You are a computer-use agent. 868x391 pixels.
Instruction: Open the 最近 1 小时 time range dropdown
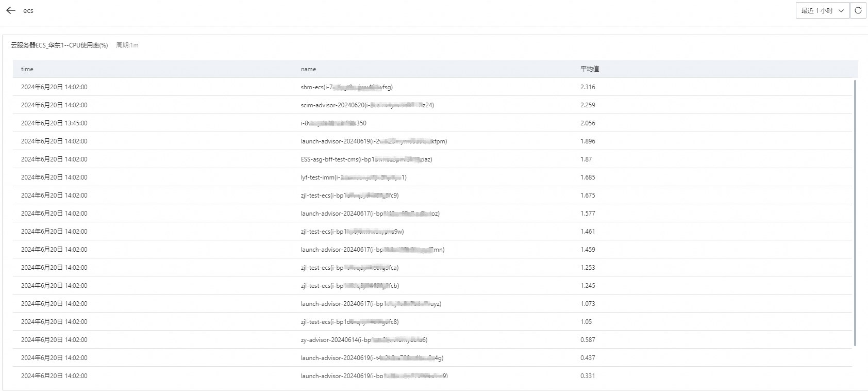(823, 10)
